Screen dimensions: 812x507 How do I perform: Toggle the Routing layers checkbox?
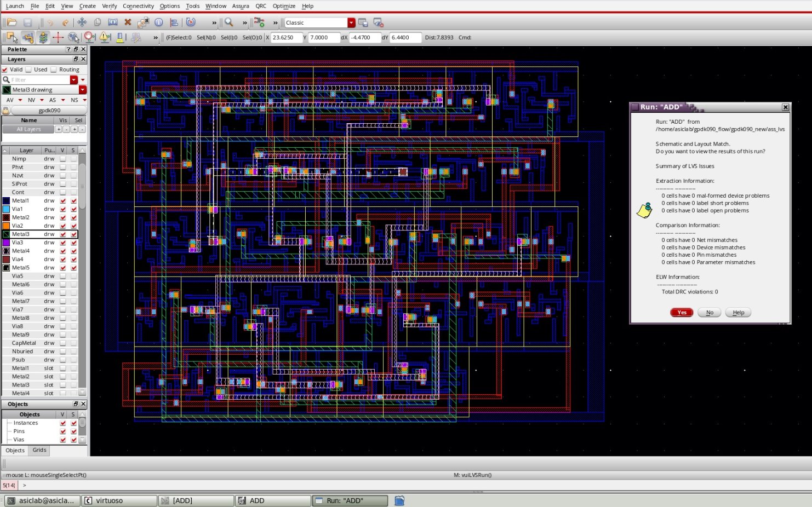tap(54, 70)
